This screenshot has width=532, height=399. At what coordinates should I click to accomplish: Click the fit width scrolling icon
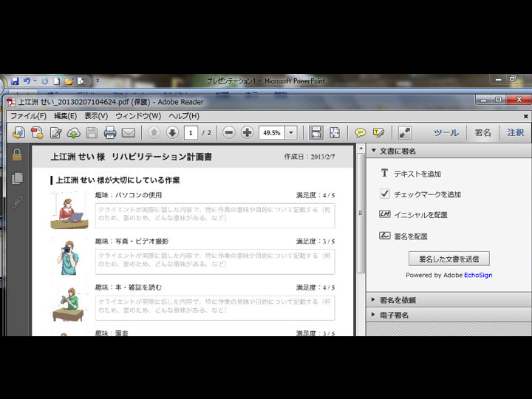316,133
